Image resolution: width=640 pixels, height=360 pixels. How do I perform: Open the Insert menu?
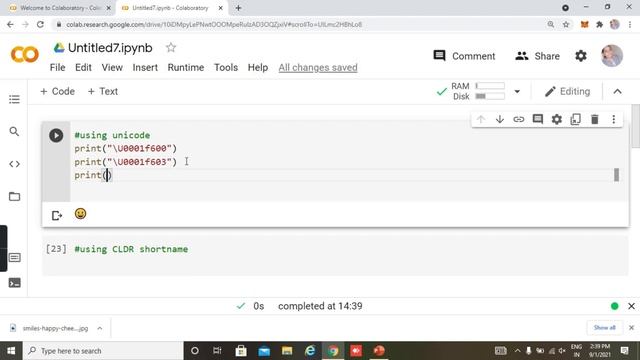pos(145,67)
